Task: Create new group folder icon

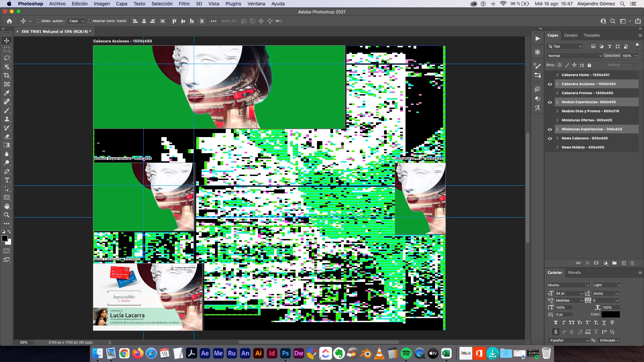Action: [x=614, y=263]
